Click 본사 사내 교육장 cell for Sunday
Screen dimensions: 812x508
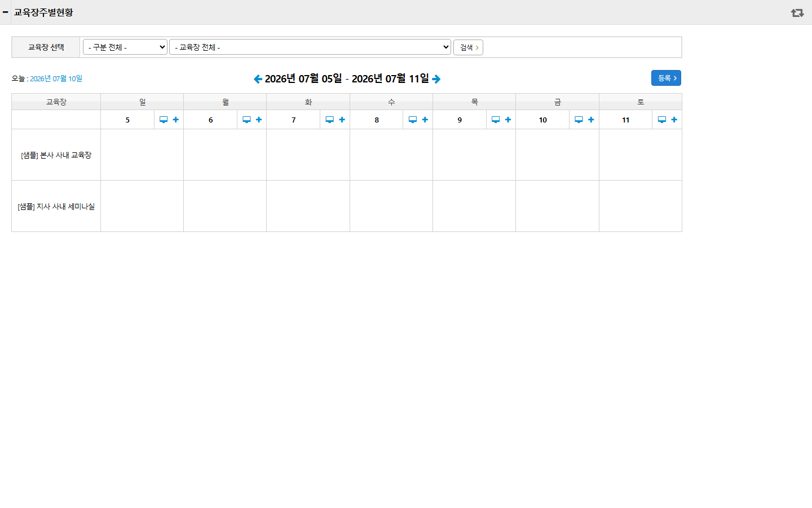(142, 155)
